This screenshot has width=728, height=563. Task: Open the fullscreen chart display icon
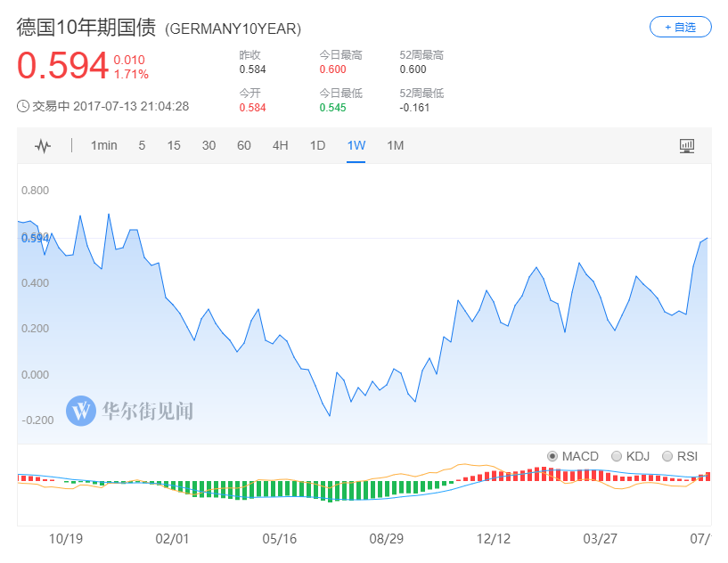[x=686, y=146]
